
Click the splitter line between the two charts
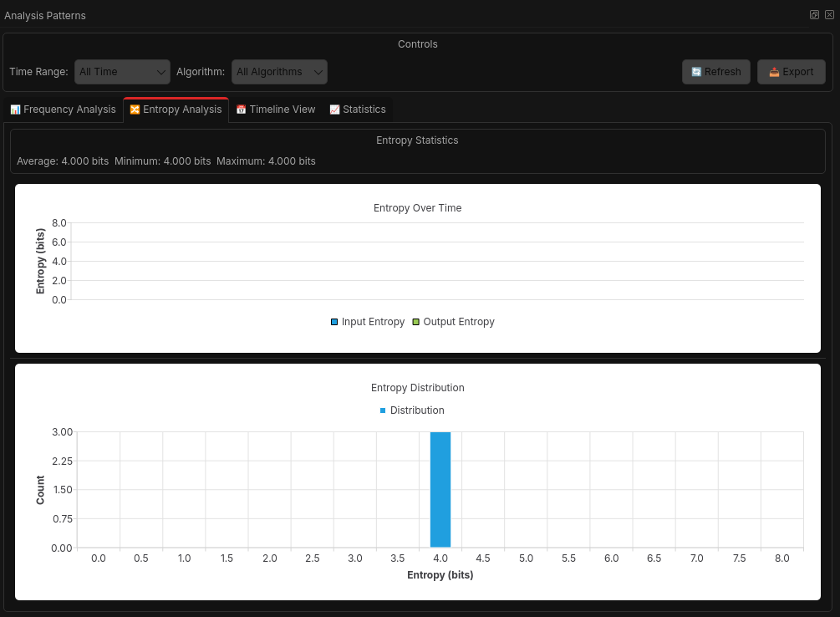[418, 358]
